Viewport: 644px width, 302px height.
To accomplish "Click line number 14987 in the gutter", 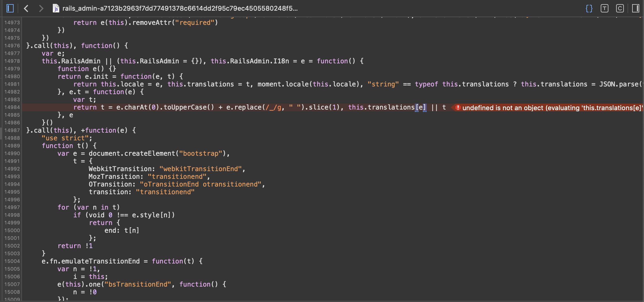I will click(12, 130).
